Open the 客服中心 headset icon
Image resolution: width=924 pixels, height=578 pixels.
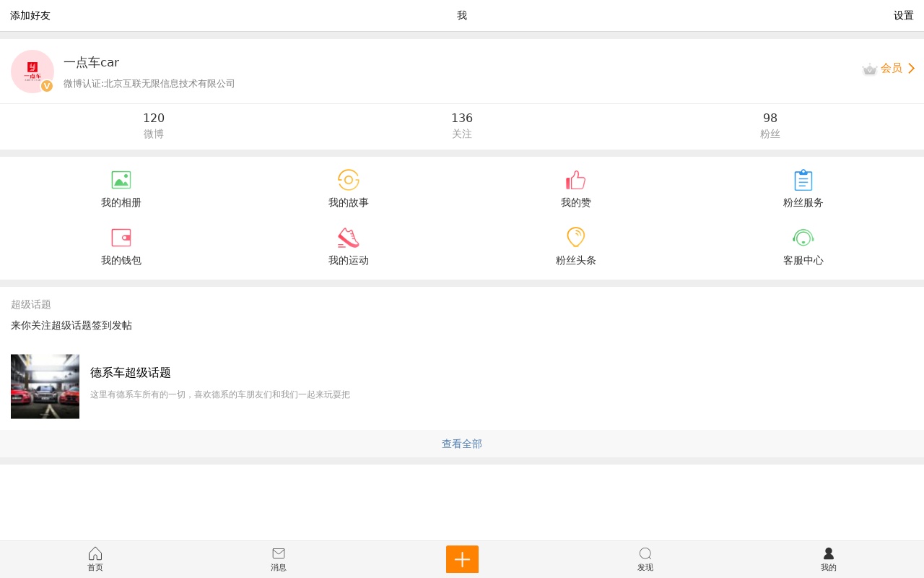[803, 238]
